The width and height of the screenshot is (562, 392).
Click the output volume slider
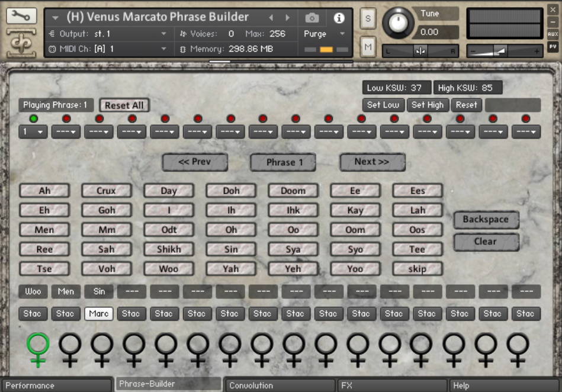tap(505, 52)
